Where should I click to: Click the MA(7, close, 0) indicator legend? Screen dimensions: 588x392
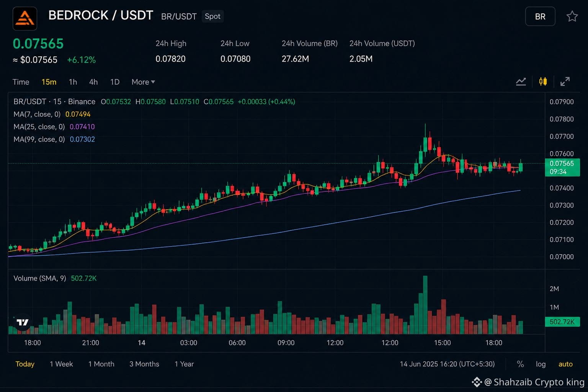pyautogui.click(x=37, y=114)
